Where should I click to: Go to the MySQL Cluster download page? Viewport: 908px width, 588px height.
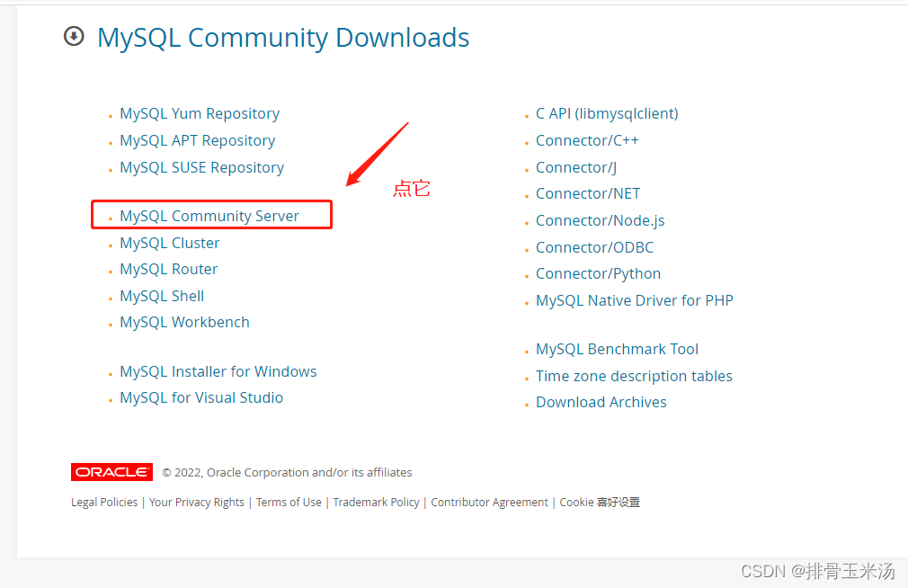[x=170, y=243]
